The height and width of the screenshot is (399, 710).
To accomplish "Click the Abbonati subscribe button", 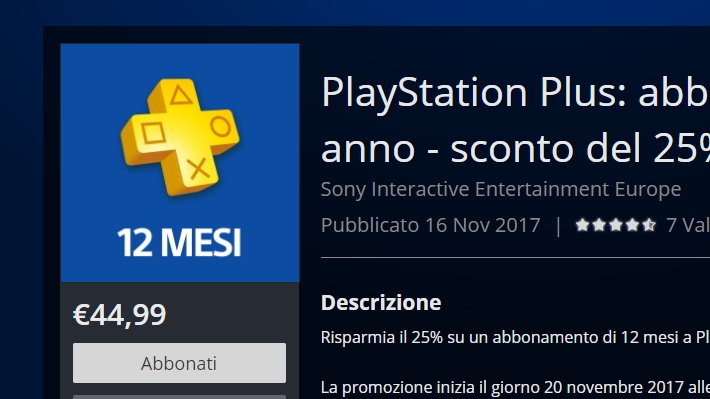I will [x=179, y=363].
